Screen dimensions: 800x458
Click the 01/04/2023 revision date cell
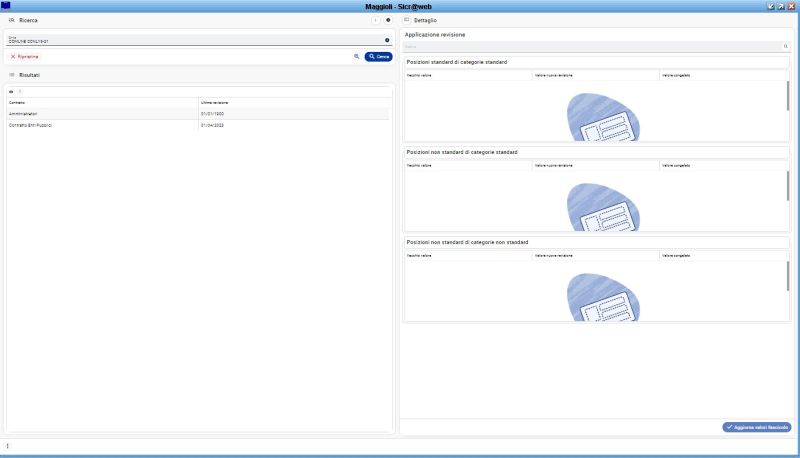pyautogui.click(x=212, y=125)
